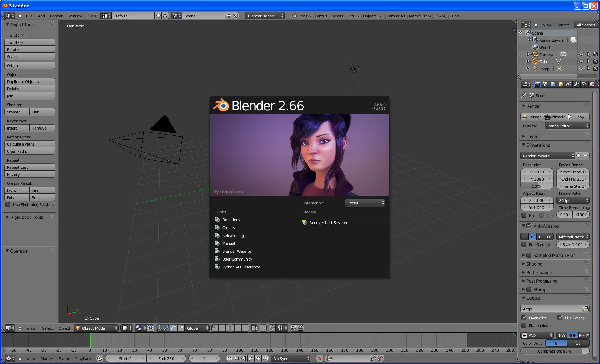Open the World properties tab icon
Screen dimensions: 600x364
pos(553,84)
